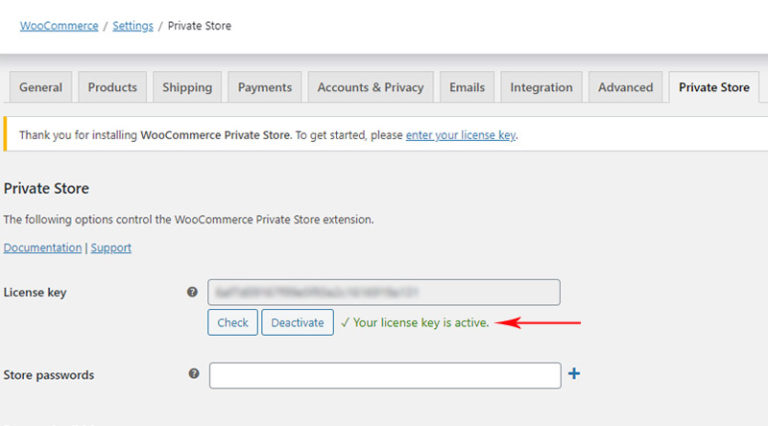
Task: Open the Shipping tab
Action: (187, 87)
